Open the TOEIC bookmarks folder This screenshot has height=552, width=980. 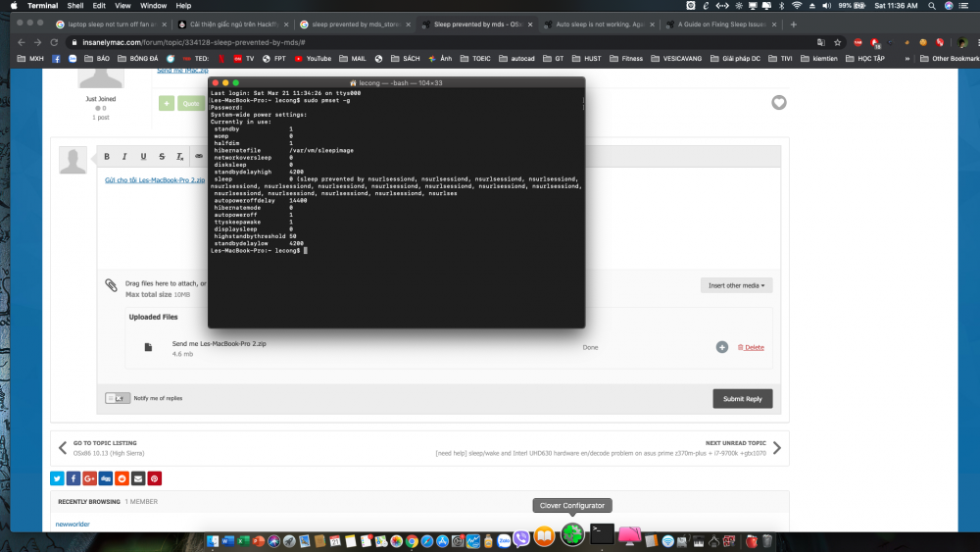click(475, 59)
